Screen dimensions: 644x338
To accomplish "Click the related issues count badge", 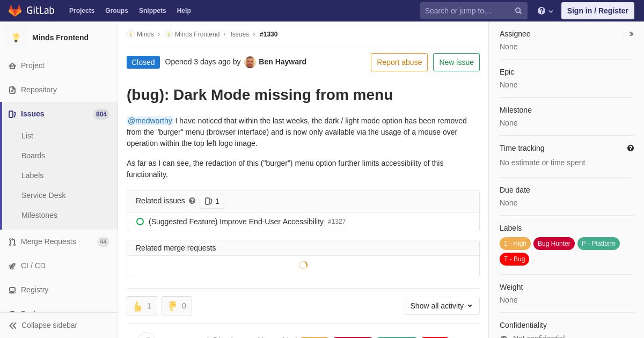I will click(212, 201).
